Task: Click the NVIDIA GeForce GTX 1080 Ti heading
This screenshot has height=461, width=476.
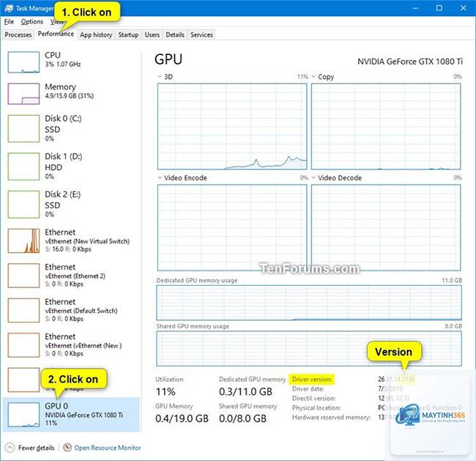Action: point(410,62)
